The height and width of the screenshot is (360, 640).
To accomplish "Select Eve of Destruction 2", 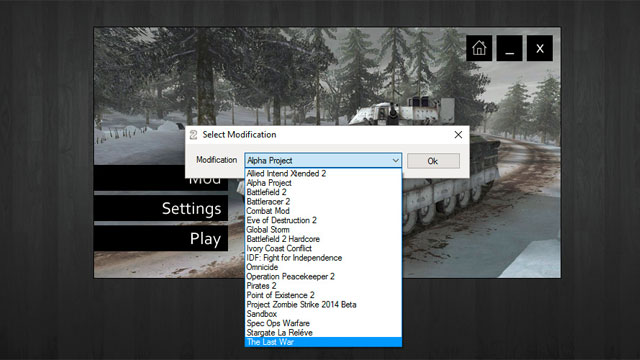I will click(323, 220).
